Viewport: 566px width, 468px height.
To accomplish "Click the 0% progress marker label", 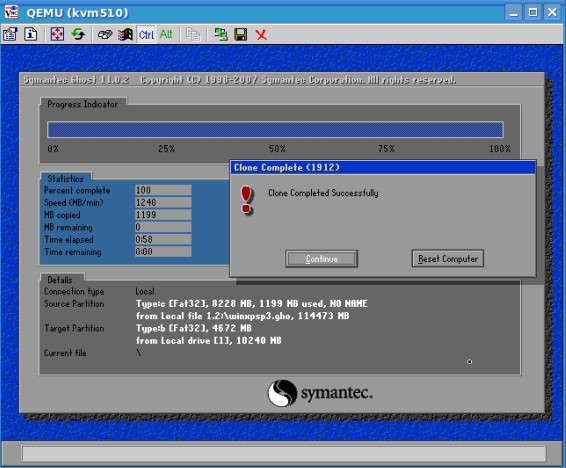I will (53, 149).
